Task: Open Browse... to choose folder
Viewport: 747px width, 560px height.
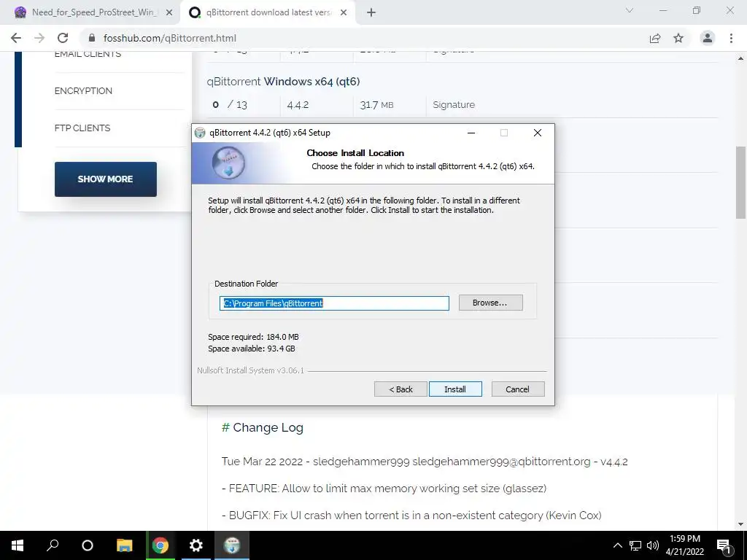Action: coord(490,303)
